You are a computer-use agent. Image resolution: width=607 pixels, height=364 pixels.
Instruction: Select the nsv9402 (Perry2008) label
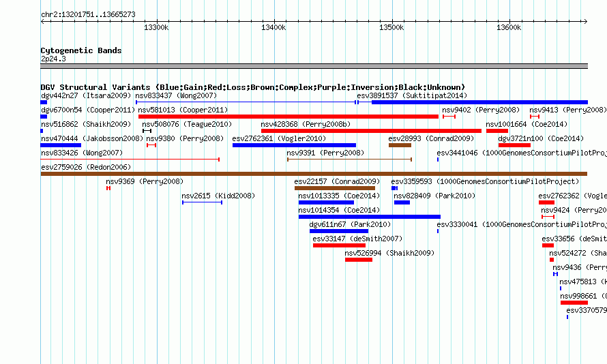(x=481, y=110)
